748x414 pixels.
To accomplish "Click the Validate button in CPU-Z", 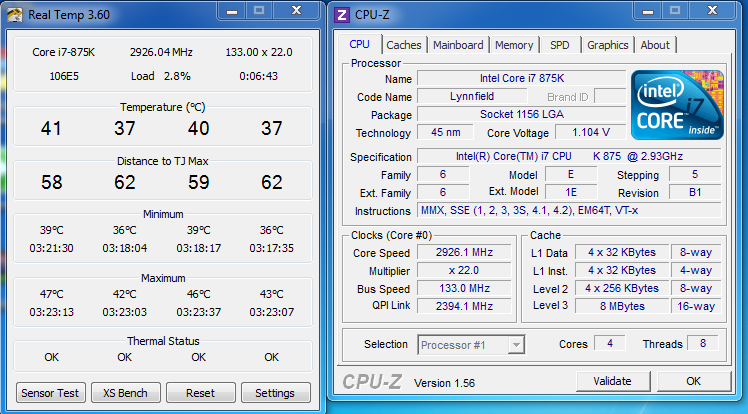I will click(613, 381).
